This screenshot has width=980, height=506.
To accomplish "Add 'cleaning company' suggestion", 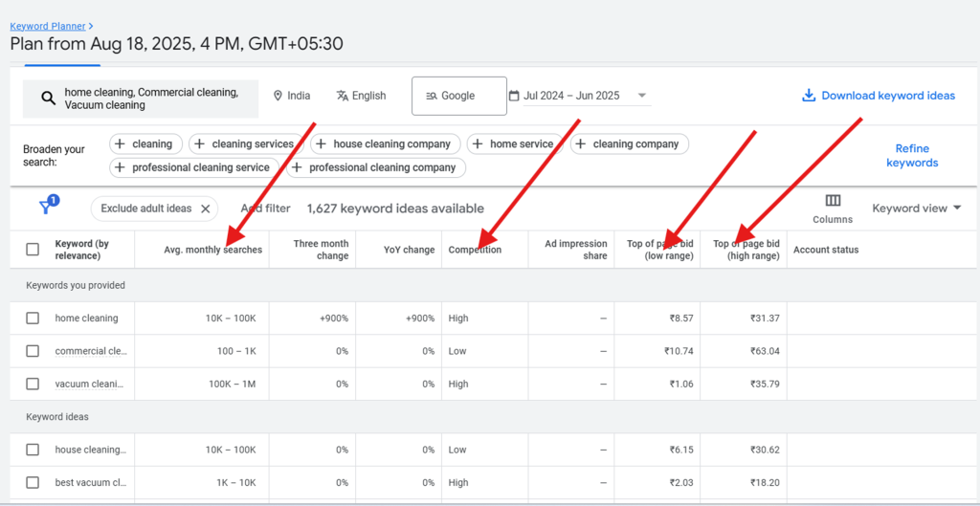I will 630,143.
